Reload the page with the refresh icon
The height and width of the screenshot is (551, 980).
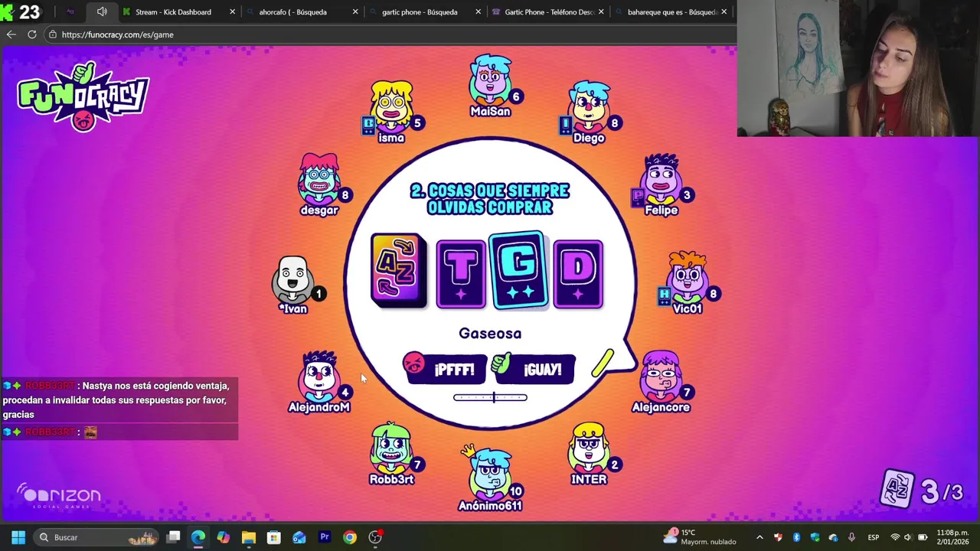point(32,34)
